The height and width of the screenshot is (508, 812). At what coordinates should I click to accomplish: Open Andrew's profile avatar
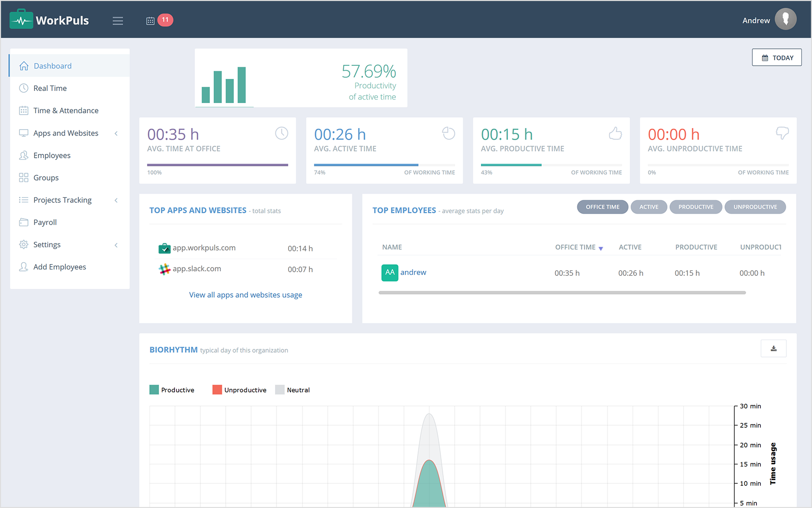(x=786, y=19)
